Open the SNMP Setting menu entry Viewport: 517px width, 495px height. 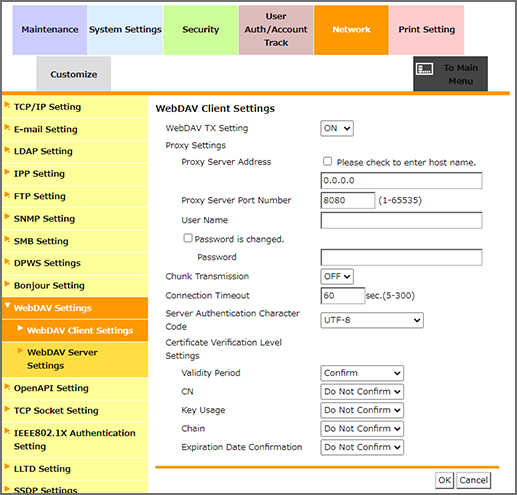coord(75,219)
